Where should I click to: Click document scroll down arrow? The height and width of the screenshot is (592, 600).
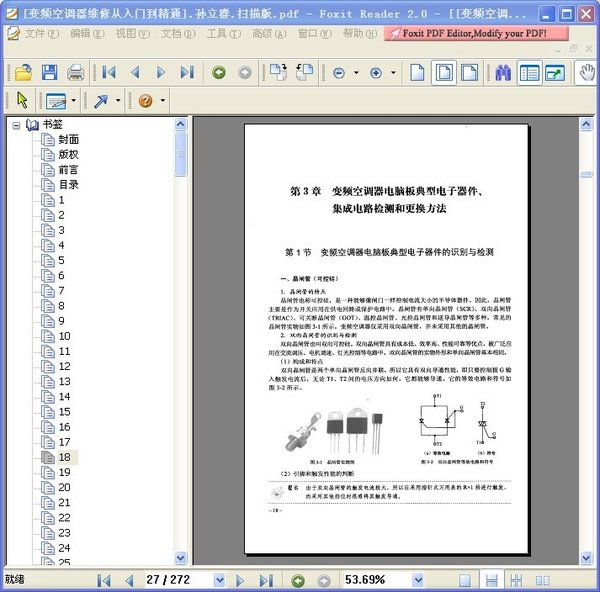[x=586, y=558]
